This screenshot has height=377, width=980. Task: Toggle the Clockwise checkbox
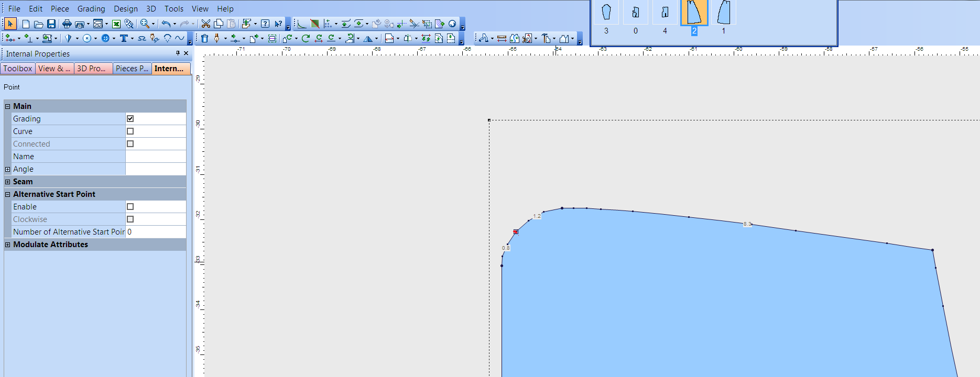(x=130, y=219)
